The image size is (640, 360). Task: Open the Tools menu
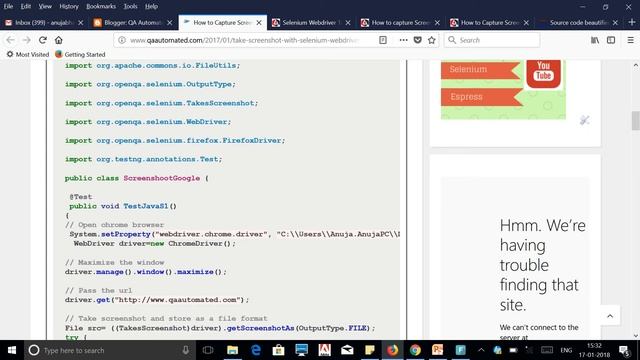click(x=131, y=6)
